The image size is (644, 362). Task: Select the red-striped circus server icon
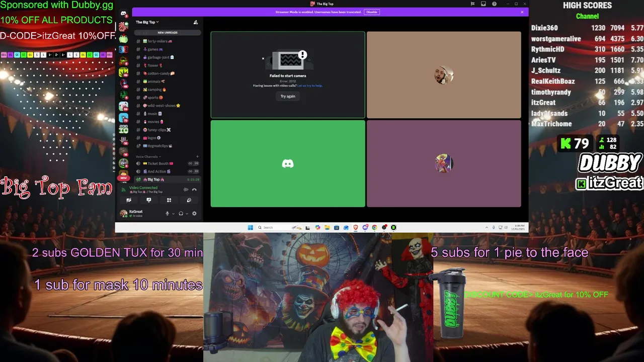click(x=123, y=27)
